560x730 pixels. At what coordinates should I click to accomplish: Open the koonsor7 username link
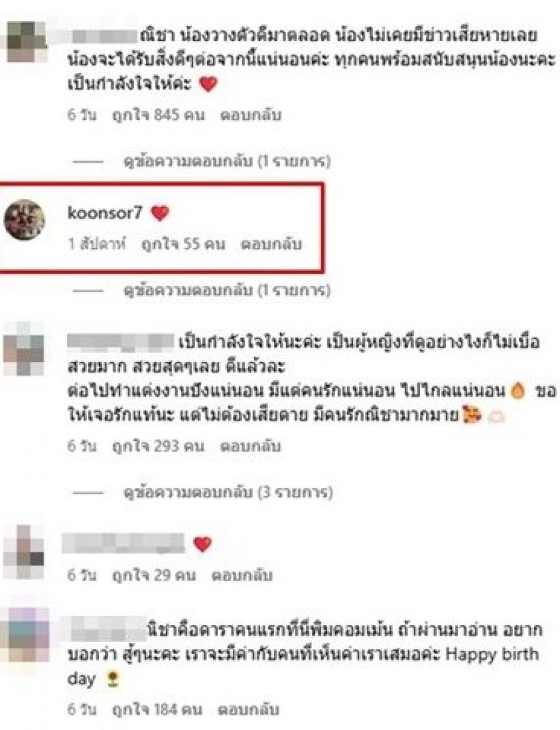point(104,213)
